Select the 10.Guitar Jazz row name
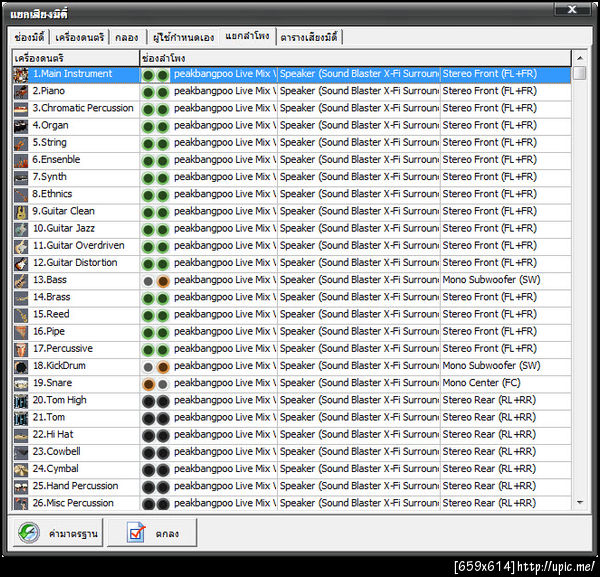Screen dimensions: 600x577 point(64,228)
